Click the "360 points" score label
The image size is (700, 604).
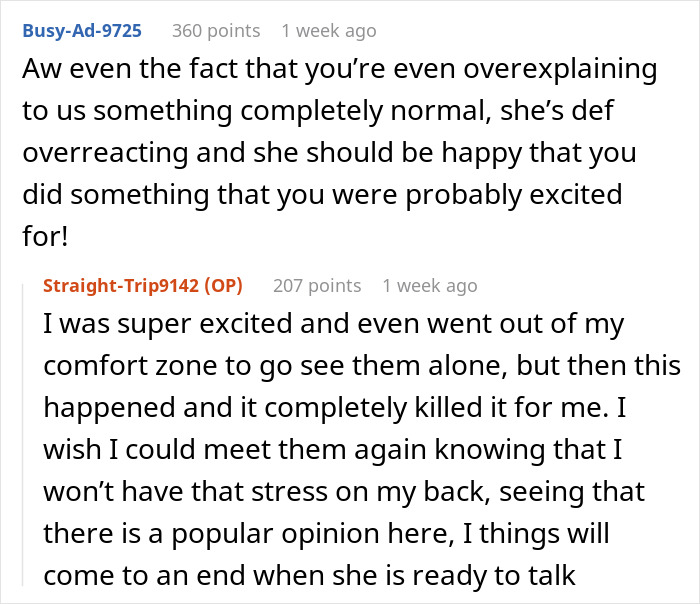(215, 31)
